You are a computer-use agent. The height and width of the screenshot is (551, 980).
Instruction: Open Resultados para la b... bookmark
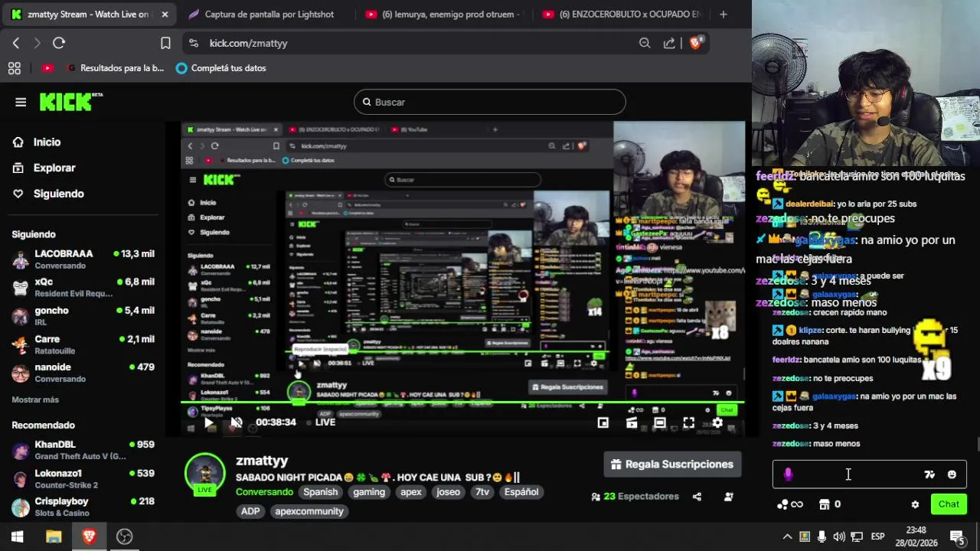pyautogui.click(x=115, y=68)
